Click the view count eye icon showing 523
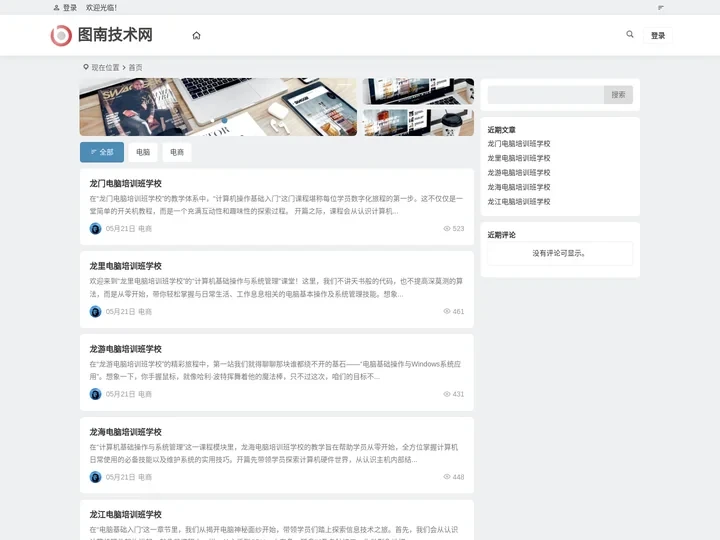The image size is (720, 540). [x=446, y=228]
